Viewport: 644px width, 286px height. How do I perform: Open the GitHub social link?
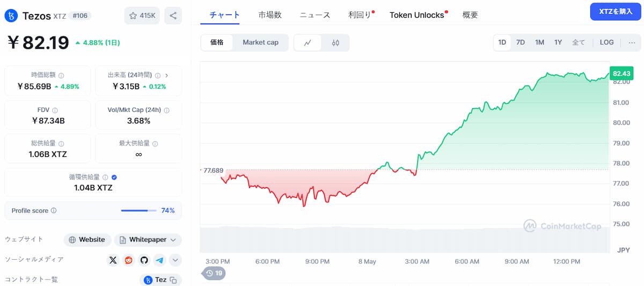point(144,260)
